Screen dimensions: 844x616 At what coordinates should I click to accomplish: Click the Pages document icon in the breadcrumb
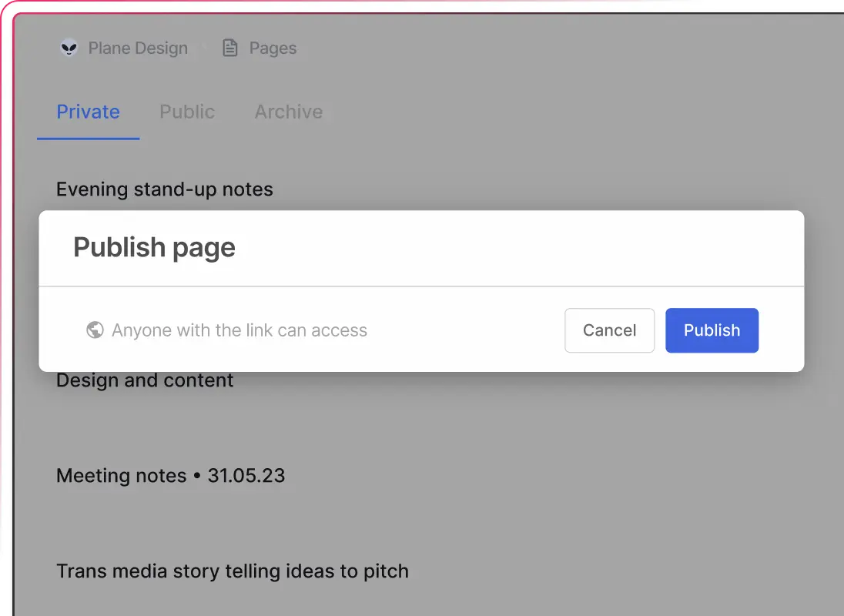coord(229,48)
